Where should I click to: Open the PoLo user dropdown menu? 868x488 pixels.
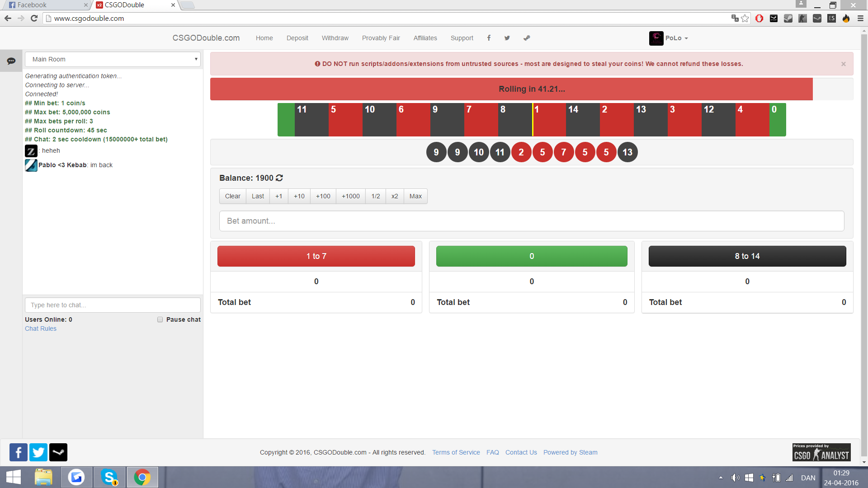pos(677,38)
